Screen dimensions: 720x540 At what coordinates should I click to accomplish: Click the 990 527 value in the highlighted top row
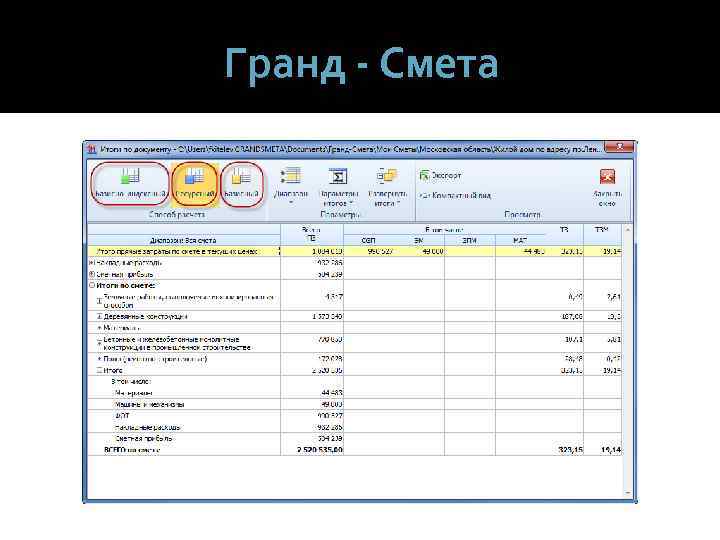pos(380,251)
